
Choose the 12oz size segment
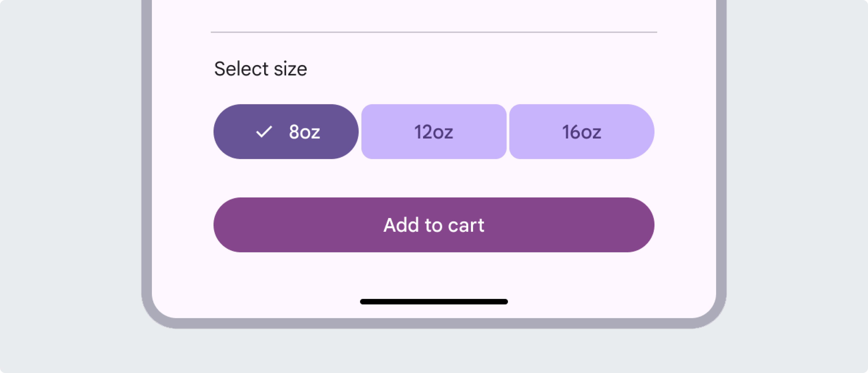click(x=434, y=132)
